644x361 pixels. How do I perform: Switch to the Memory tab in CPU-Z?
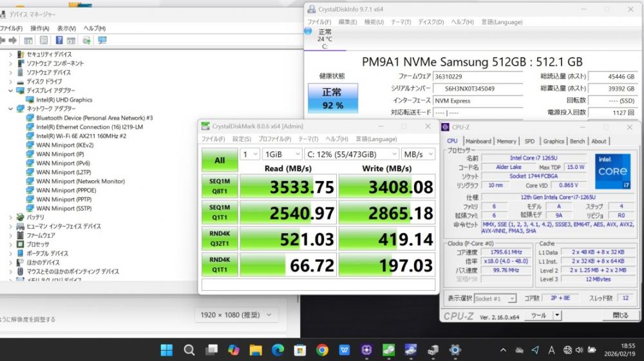tap(506, 141)
